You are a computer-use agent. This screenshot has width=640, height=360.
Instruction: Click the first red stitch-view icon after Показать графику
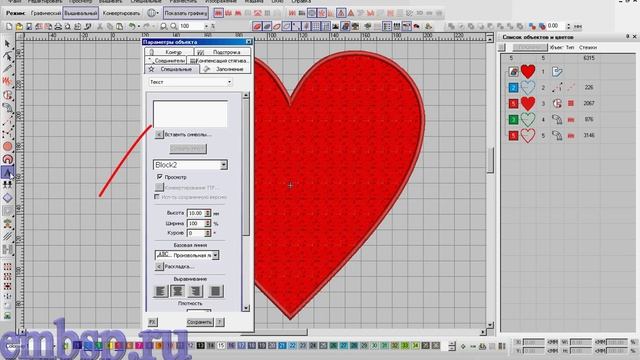click(x=218, y=13)
